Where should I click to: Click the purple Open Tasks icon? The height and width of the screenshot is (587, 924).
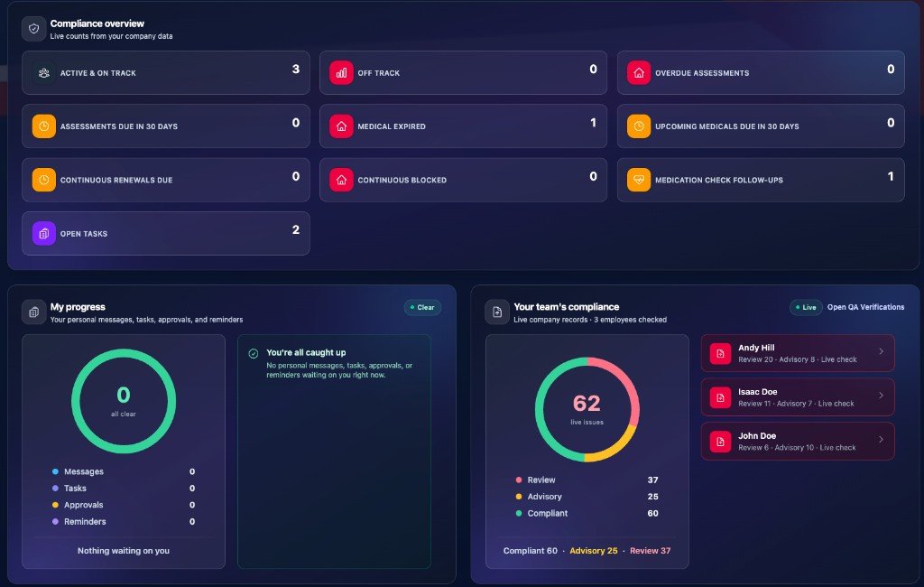pos(43,234)
